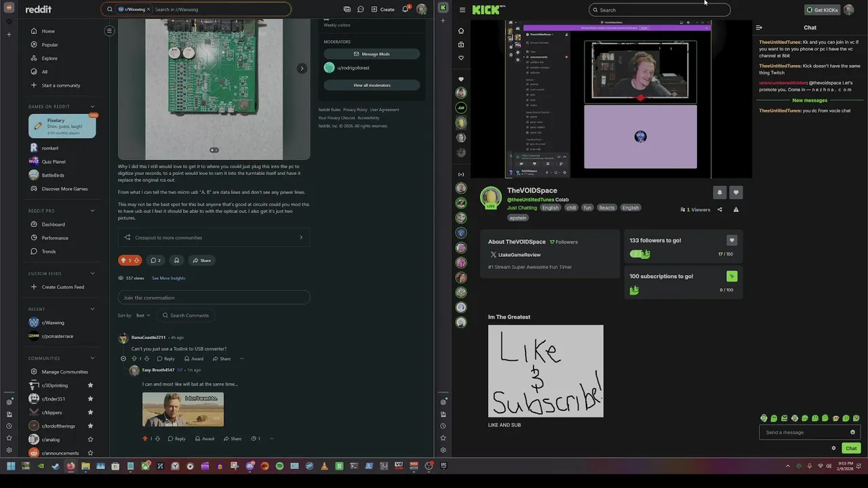Collapse Reddit Pro section
Screen dimensions: 868x488
92,211
